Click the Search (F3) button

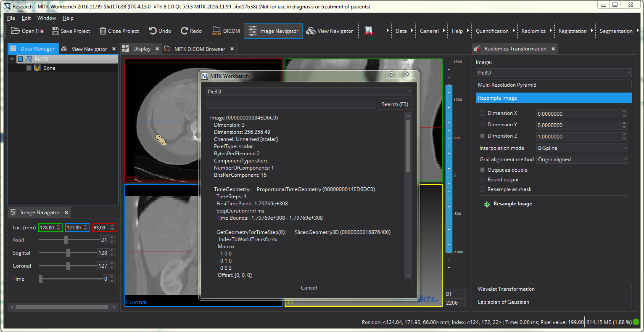(x=395, y=104)
